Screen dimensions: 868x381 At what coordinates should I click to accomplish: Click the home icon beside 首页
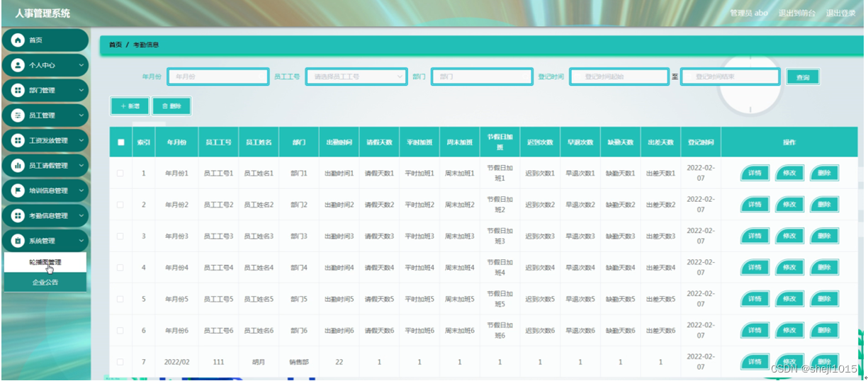click(x=18, y=40)
